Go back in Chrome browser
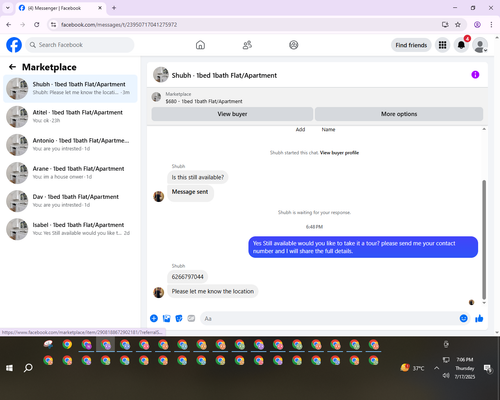This screenshot has width=500, height=400. point(9,25)
